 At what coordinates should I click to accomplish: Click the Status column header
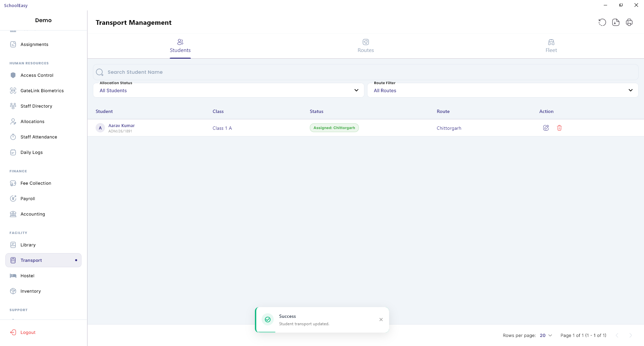click(x=316, y=111)
